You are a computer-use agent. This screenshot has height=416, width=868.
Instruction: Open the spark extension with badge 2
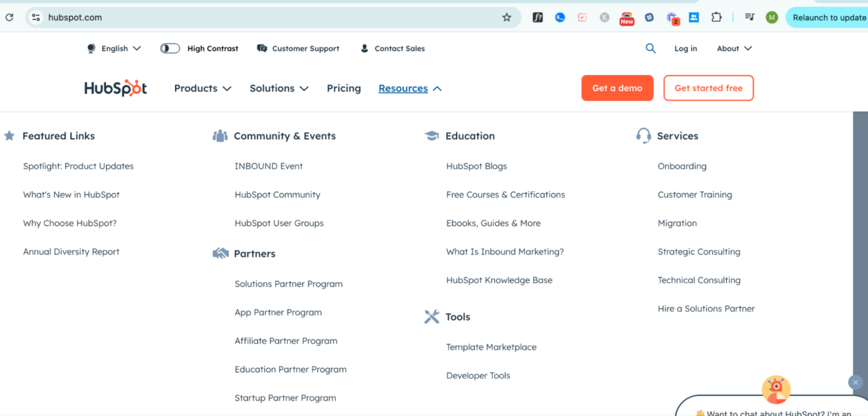pyautogui.click(x=672, y=18)
